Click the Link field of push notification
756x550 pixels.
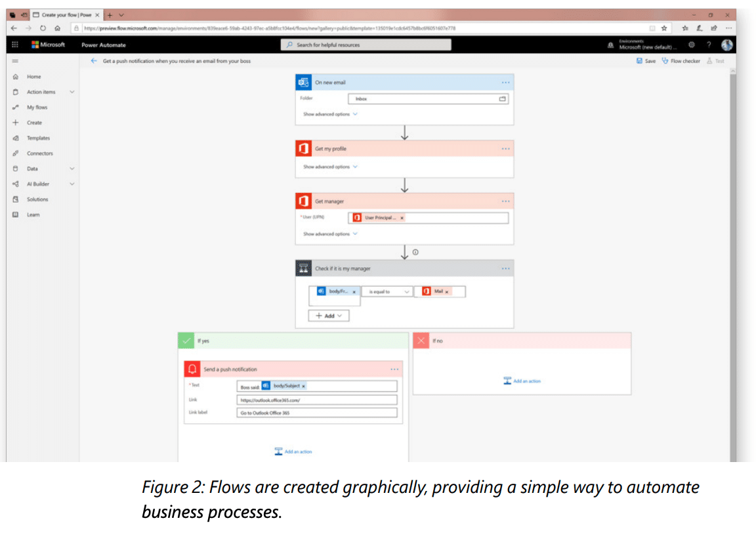(x=317, y=400)
